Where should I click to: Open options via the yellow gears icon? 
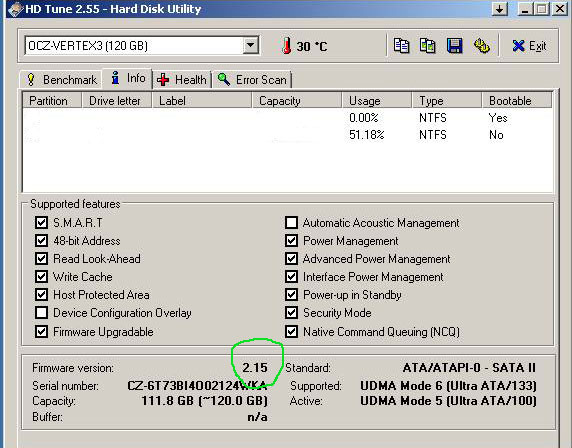click(482, 46)
